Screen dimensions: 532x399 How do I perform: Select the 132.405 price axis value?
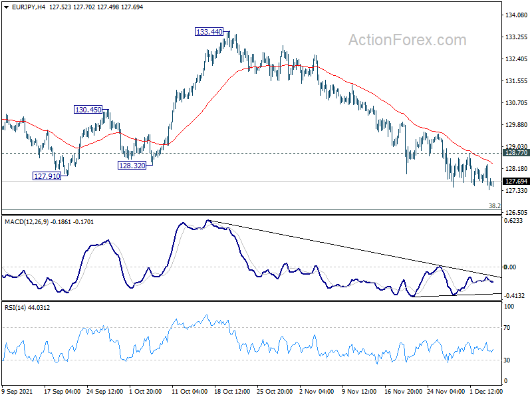pos(516,59)
